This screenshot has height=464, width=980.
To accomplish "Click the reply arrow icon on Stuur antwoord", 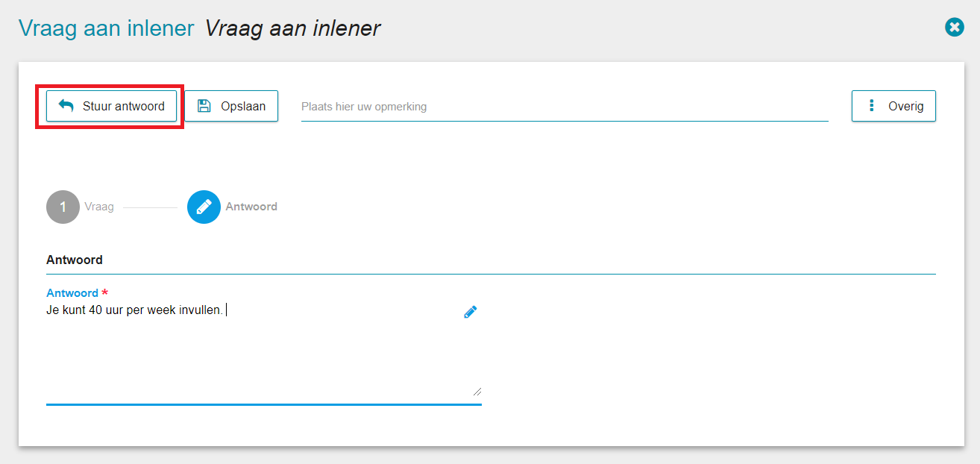I will pos(66,106).
